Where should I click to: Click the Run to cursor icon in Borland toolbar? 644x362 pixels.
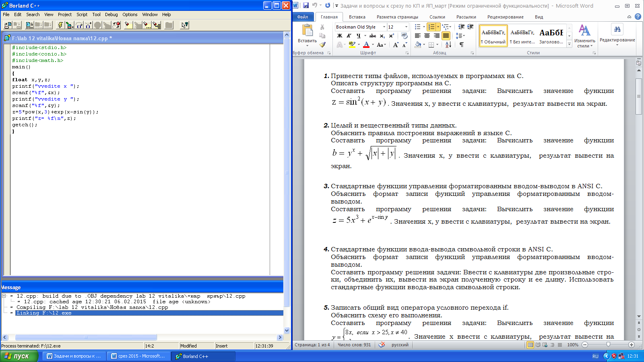click(x=69, y=25)
